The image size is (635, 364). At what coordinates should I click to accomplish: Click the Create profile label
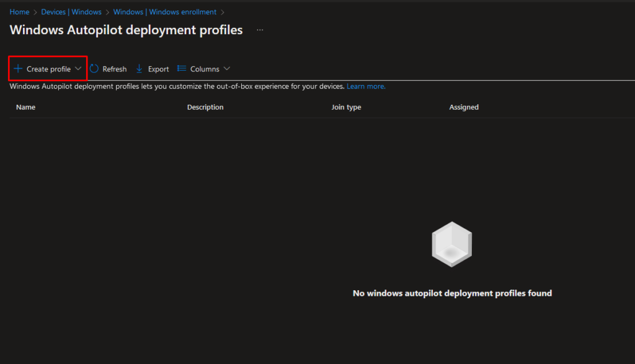(48, 69)
